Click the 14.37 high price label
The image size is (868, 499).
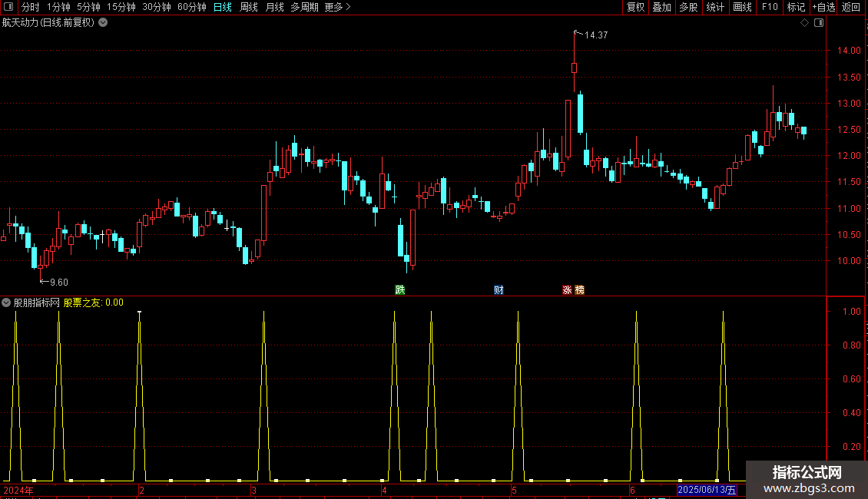[596, 35]
